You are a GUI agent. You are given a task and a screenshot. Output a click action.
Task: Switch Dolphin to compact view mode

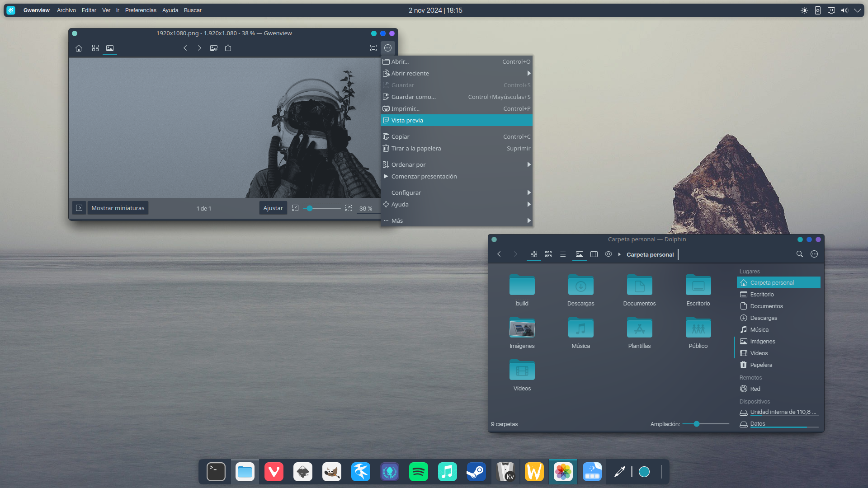click(548, 254)
